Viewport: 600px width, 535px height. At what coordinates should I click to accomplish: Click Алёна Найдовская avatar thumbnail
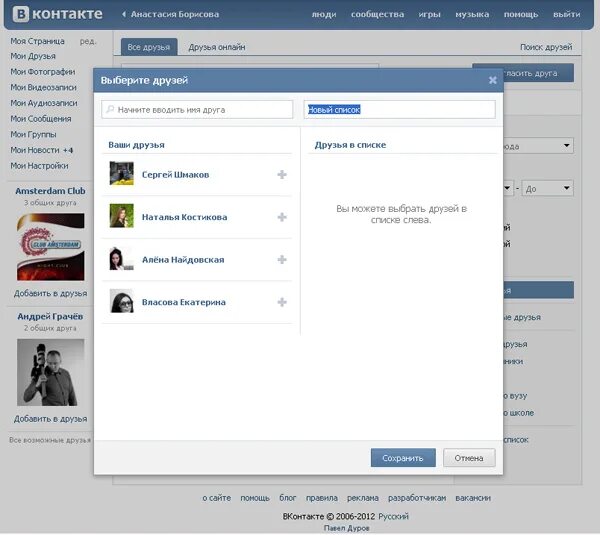pos(122,258)
